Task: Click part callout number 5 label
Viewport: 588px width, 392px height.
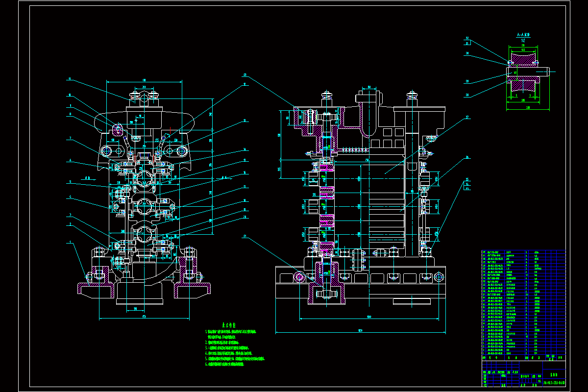Action: [70, 182]
